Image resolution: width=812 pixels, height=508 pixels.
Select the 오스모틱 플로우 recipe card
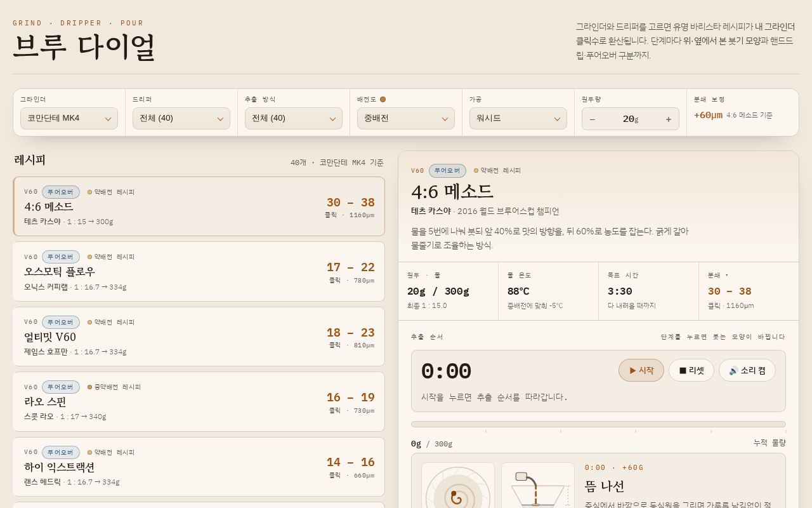[x=199, y=271]
